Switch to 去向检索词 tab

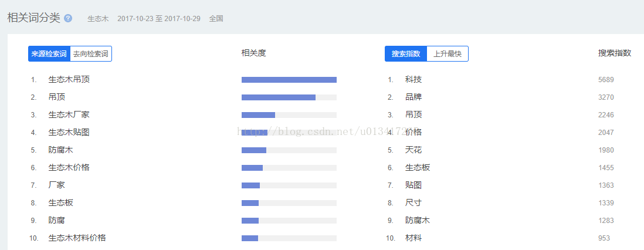90,54
